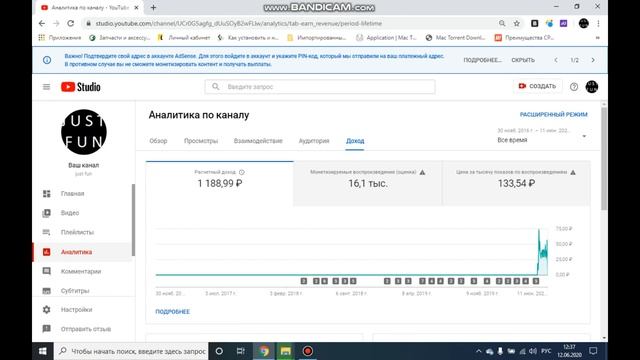Screen dimensions: 640x360
Task: Click the volume icon in system tray
Action: [x=533, y=351]
